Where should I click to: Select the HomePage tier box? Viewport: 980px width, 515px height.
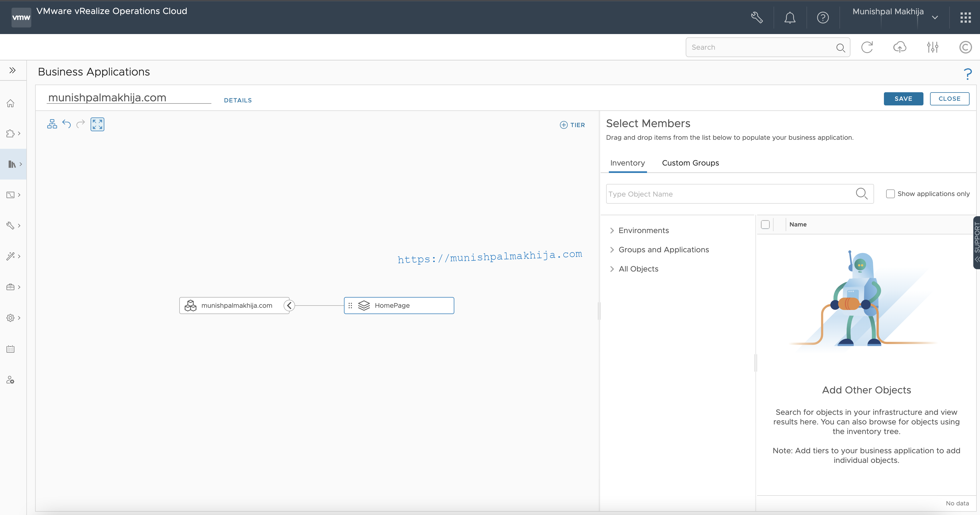[399, 306]
